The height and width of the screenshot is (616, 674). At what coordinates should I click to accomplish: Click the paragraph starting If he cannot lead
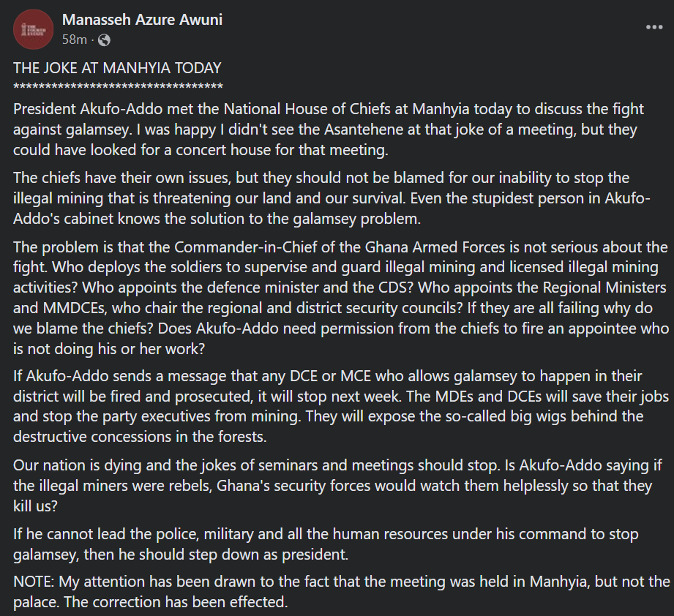(x=326, y=544)
